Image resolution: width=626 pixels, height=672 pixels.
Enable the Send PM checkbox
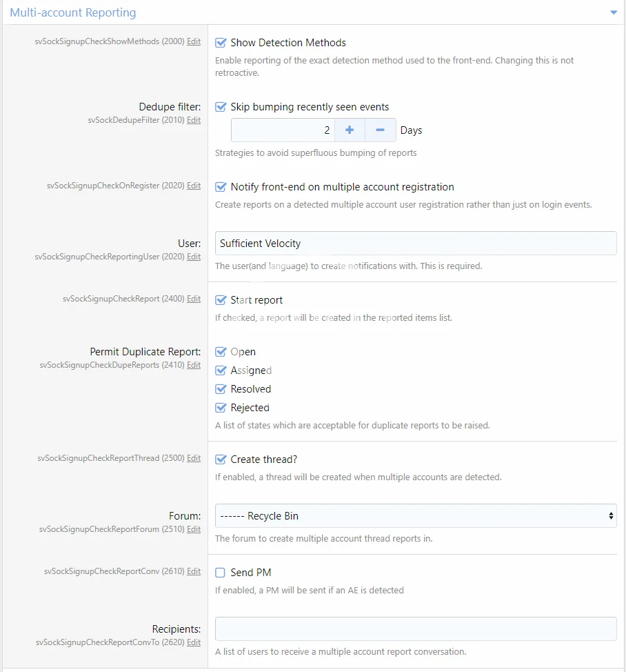pyautogui.click(x=221, y=573)
